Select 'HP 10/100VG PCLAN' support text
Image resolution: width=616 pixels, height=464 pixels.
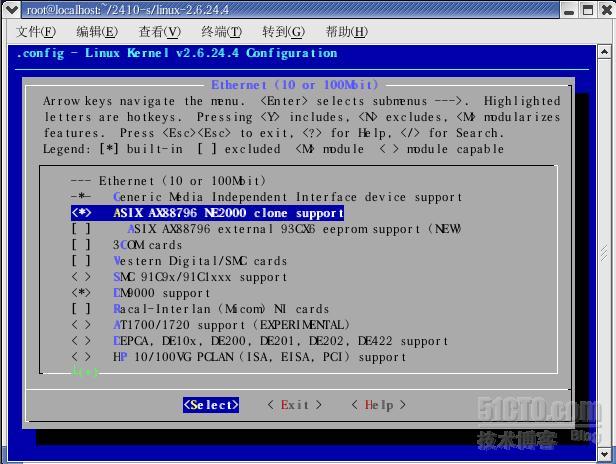tap(260, 357)
